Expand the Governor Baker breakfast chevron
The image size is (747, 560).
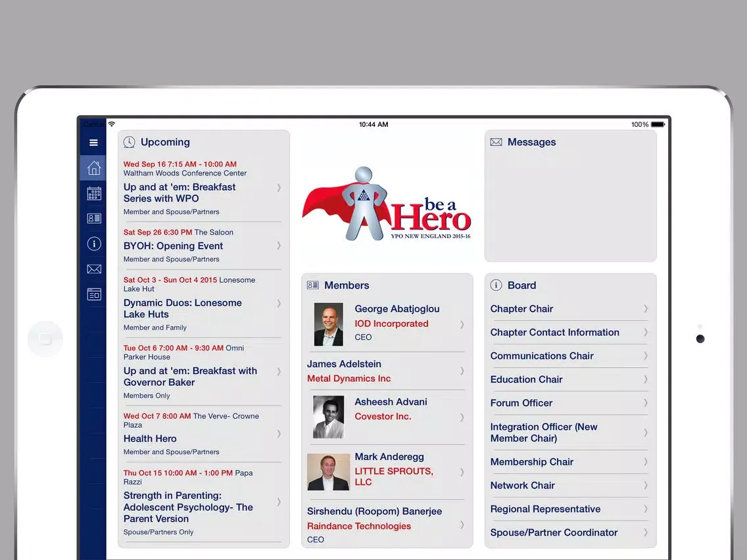(279, 371)
